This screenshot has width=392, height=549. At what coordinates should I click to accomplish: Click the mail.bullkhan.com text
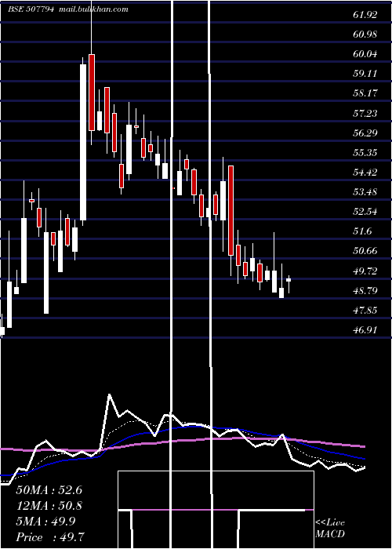93,9
